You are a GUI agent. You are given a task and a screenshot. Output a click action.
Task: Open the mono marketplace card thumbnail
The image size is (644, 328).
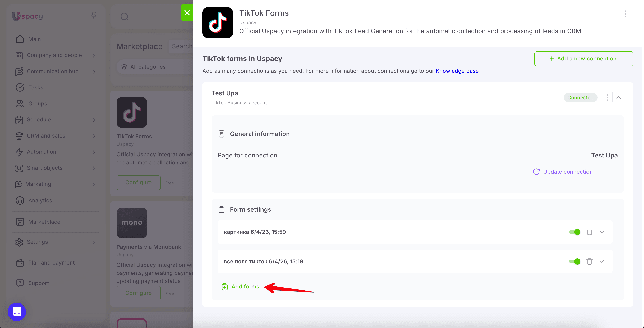[132, 223]
